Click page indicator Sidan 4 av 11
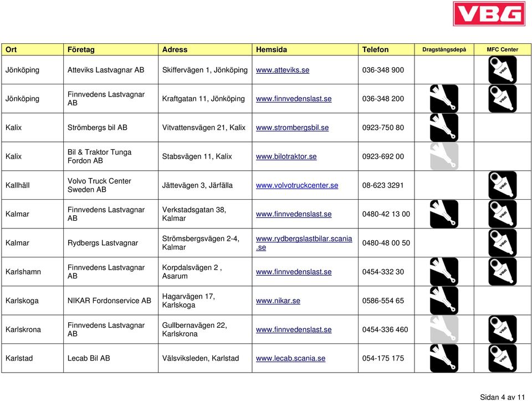The image size is (532, 401). coord(502,397)
